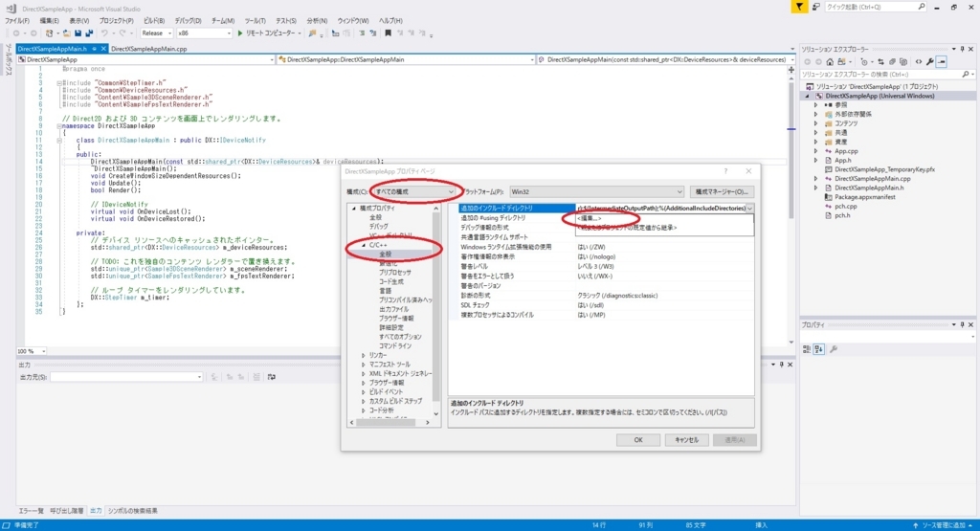Select コード生成 in property tree
This screenshot has width=980, height=531.
click(391, 281)
